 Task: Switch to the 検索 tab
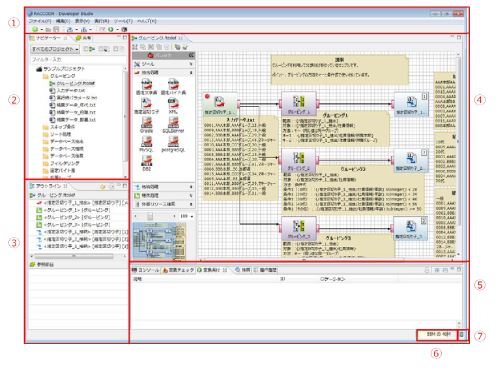(243, 270)
